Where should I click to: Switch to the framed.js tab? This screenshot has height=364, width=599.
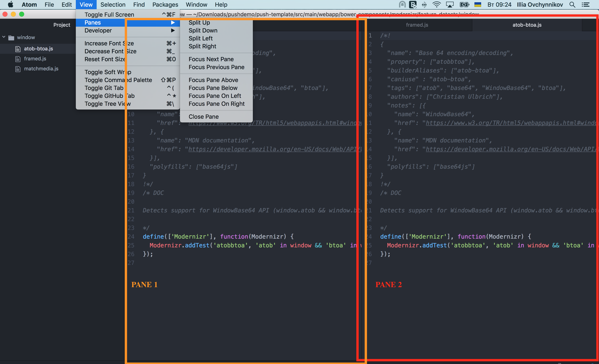click(x=417, y=25)
